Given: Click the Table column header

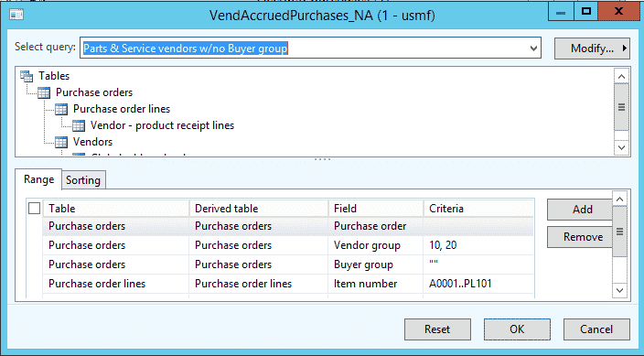Looking at the screenshot, I should (116, 209).
